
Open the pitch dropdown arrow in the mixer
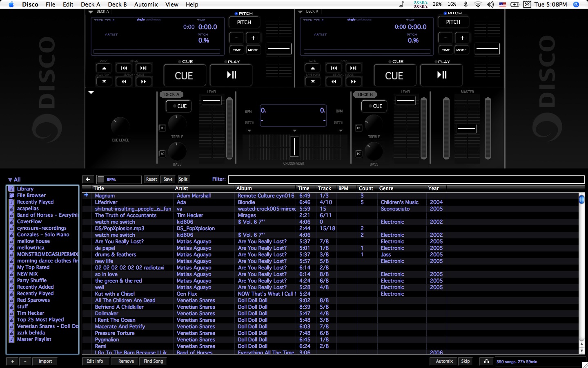(x=249, y=130)
